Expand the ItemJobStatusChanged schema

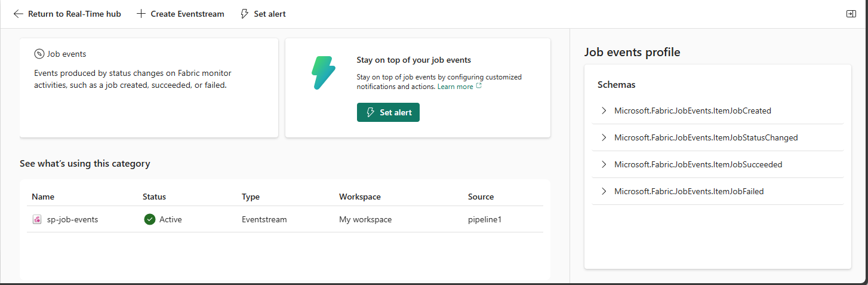click(x=604, y=137)
